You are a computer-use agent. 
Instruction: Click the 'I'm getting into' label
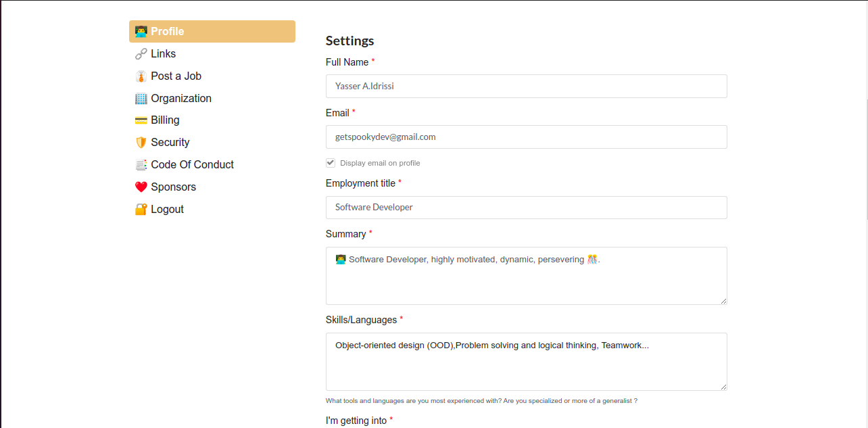pos(356,421)
